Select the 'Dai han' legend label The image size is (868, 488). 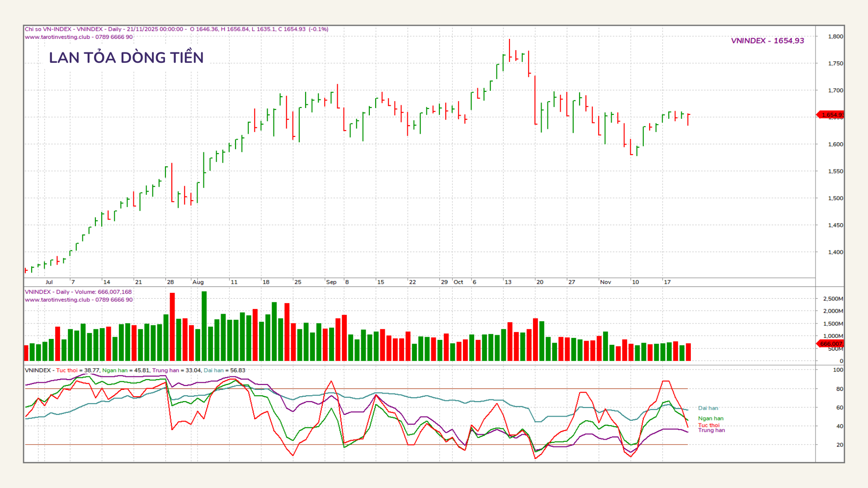click(708, 408)
